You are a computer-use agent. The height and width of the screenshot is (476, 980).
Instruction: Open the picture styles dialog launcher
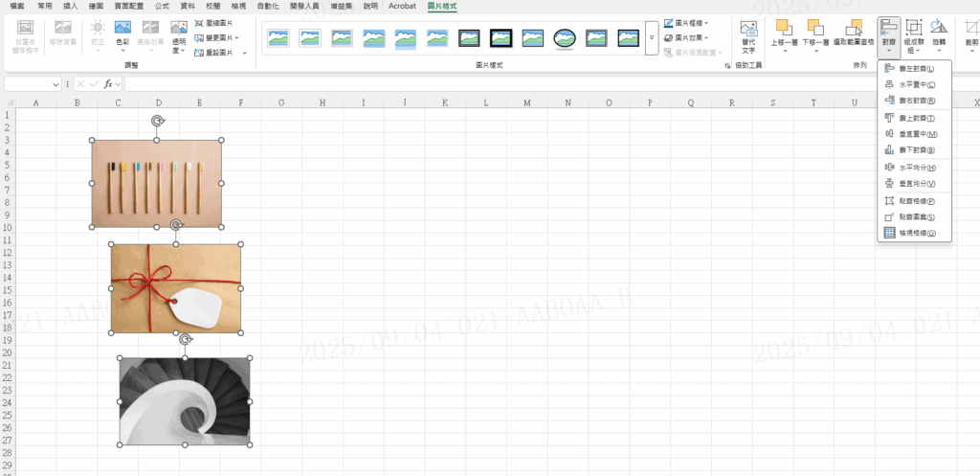(x=727, y=65)
